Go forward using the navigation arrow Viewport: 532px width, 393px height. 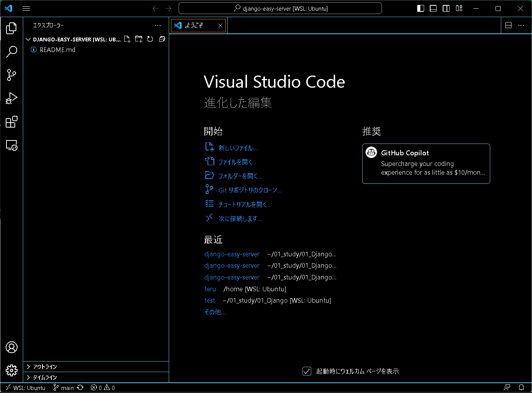(169, 8)
